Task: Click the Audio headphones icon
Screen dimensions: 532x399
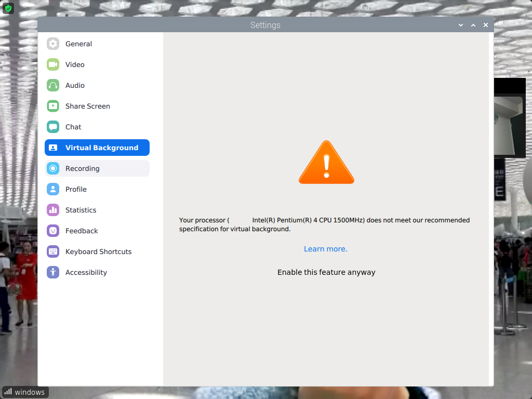Action: [53, 85]
